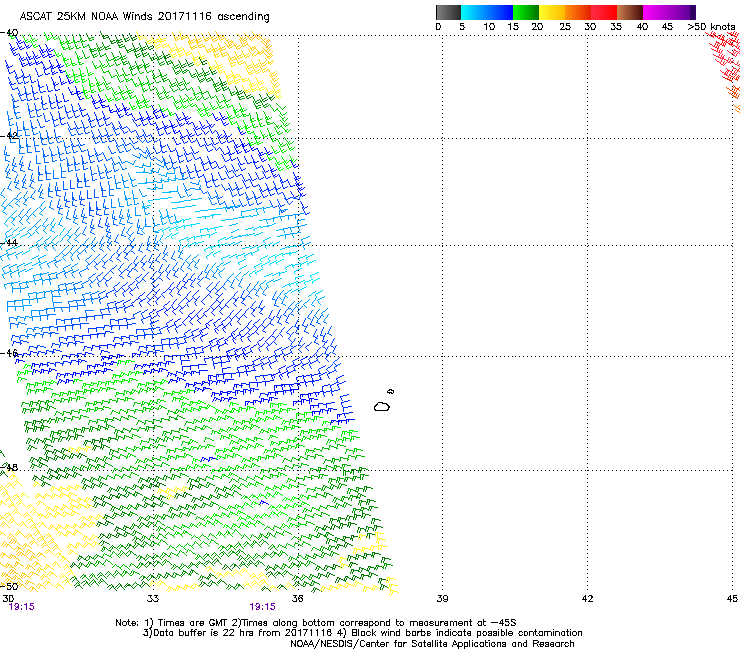
Task: Click the '20' label under the color bar
Action: (537, 26)
